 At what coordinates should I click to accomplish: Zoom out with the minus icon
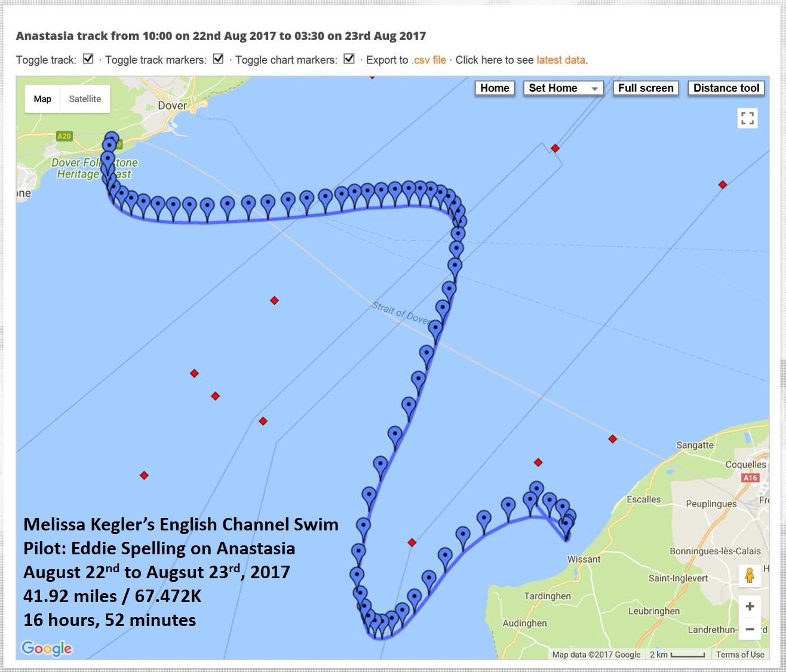point(750,629)
